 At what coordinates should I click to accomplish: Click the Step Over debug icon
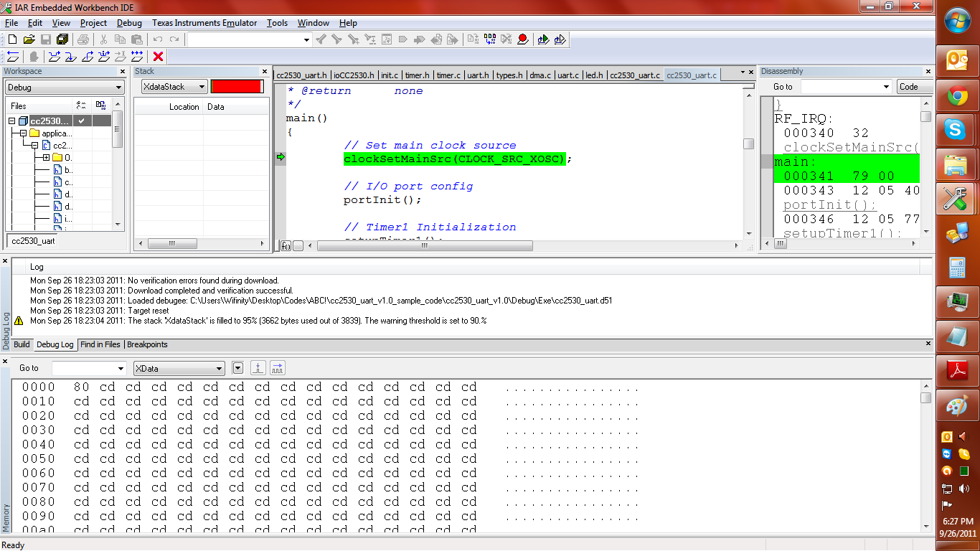[x=55, y=57]
